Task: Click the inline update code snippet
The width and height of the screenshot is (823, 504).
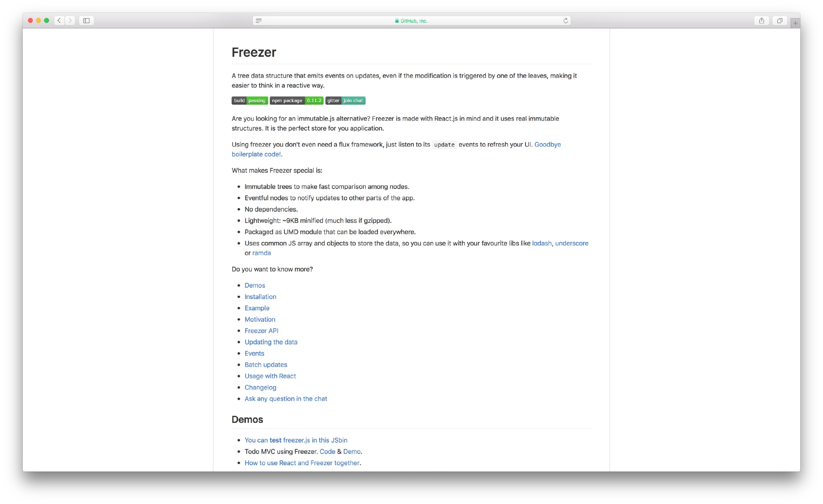Action: click(x=444, y=145)
